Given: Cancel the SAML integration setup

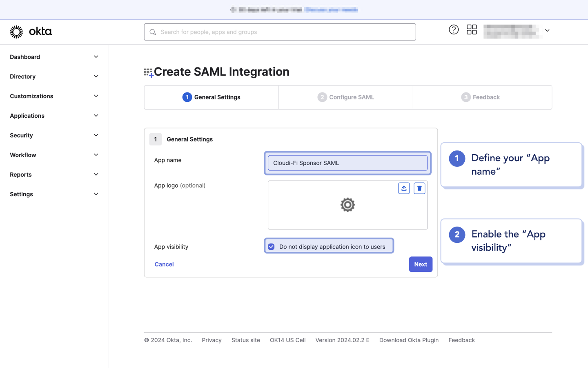Looking at the screenshot, I should tap(164, 264).
